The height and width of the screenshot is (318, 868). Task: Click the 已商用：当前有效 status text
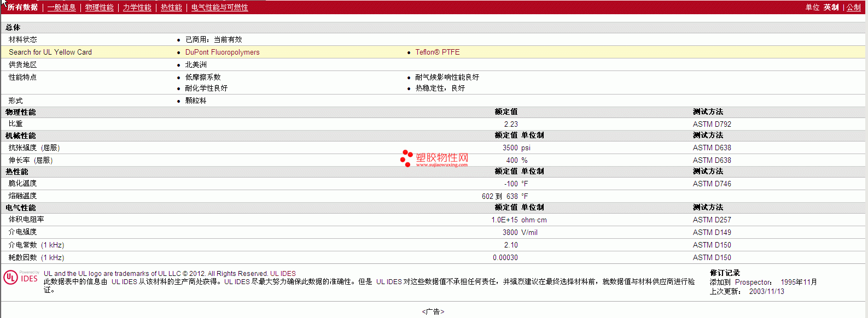pyautogui.click(x=214, y=39)
